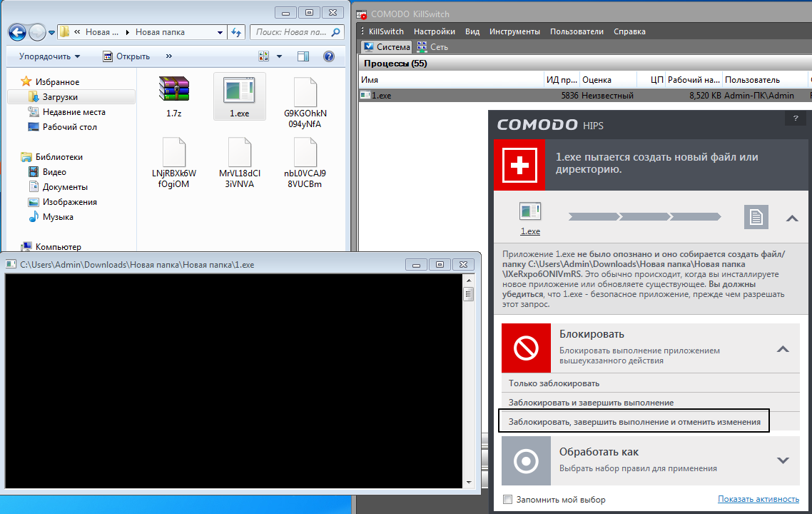
Task: Select 1.exe row in KillSwitch process list
Action: click(x=585, y=96)
